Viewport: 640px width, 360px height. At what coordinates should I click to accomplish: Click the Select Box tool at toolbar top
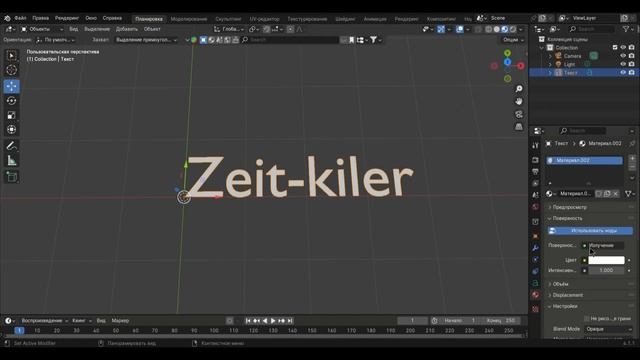tap(11, 56)
